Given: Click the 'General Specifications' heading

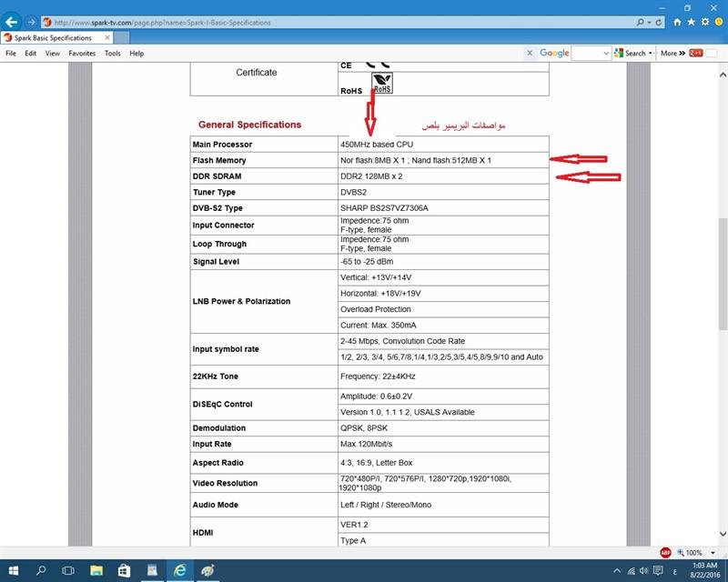Looking at the screenshot, I should (x=249, y=125).
